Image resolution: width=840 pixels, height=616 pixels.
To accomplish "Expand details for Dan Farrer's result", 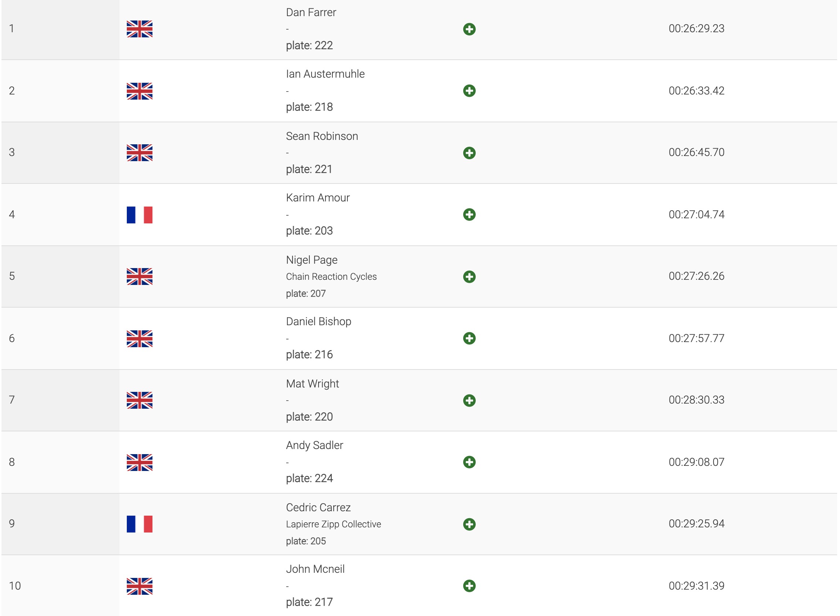I will [x=469, y=29].
